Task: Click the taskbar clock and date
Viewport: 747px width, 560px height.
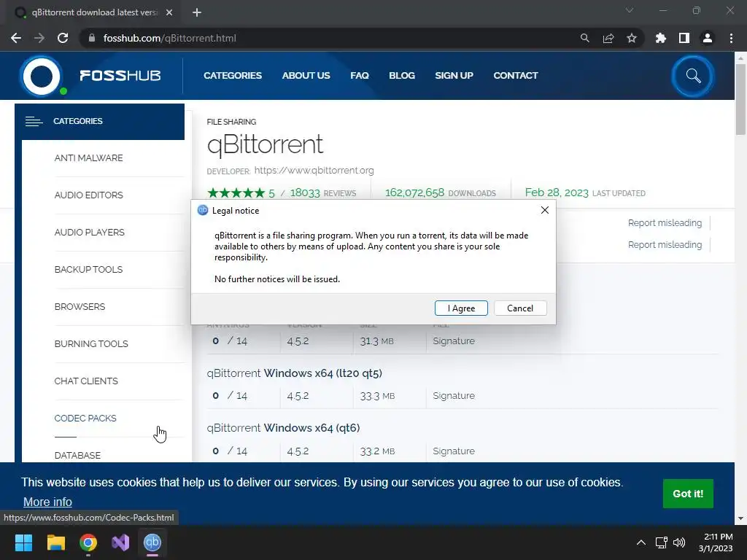Action: (716, 542)
